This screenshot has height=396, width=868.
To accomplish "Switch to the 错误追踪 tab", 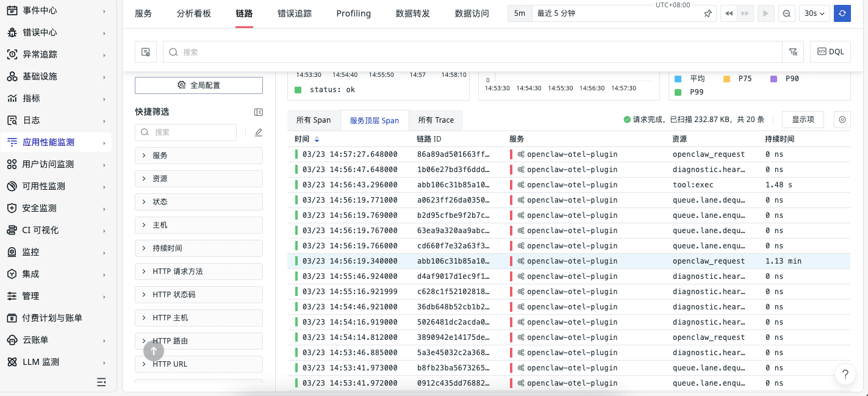I will [295, 13].
